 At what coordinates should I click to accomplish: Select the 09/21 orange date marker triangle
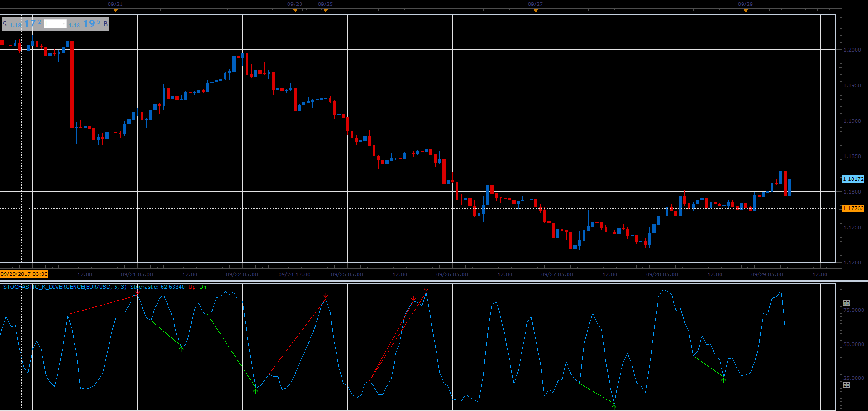click(x=116, y=11)
